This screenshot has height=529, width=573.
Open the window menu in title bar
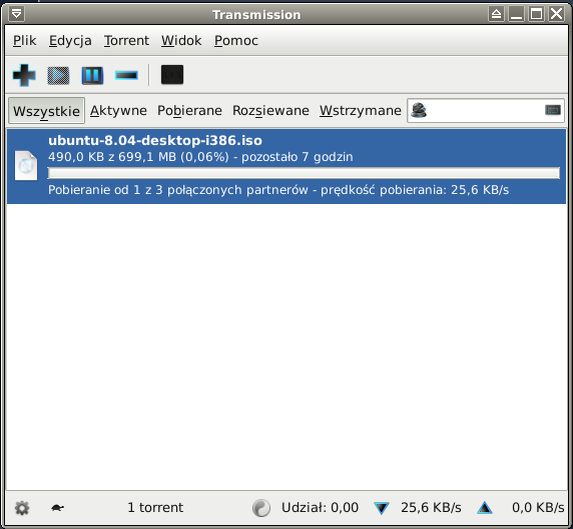pyautogui.click(x=16, y=14)
